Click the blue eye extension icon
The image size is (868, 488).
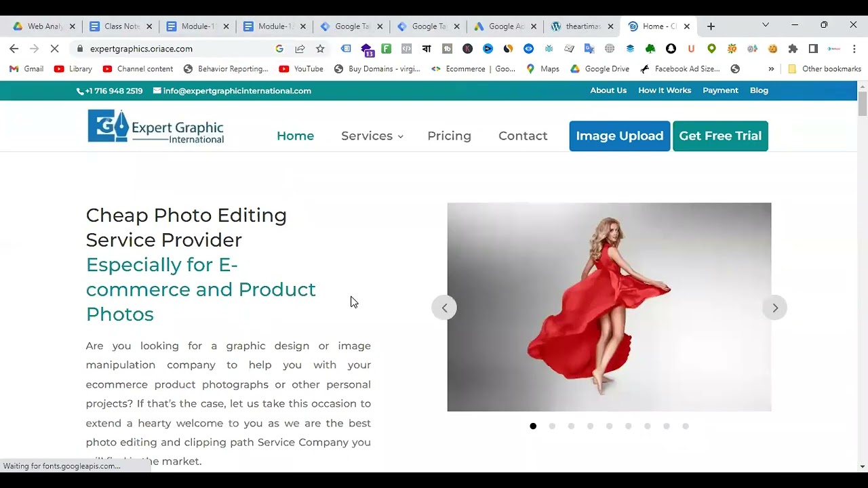coord(528,49)
